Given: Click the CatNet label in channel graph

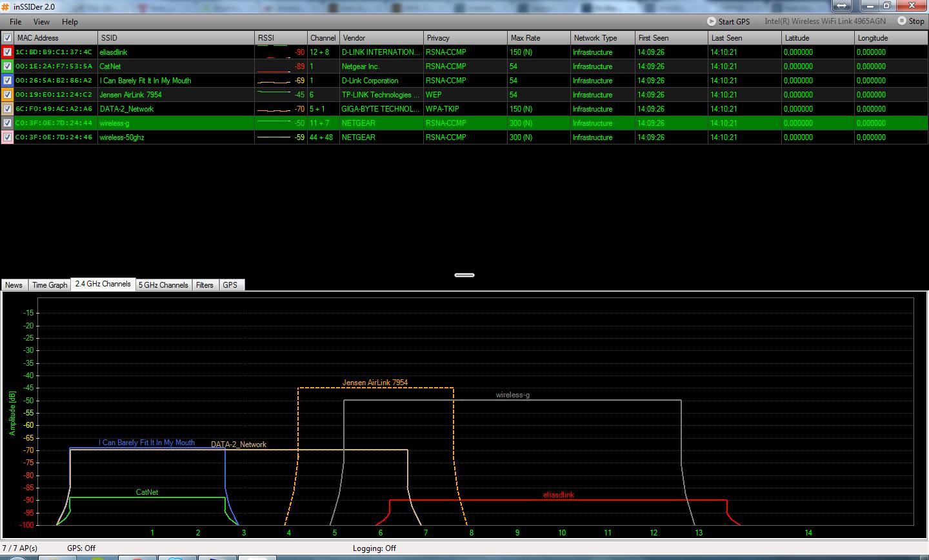Looking at the screenshot, I should (x=147, y=492).
